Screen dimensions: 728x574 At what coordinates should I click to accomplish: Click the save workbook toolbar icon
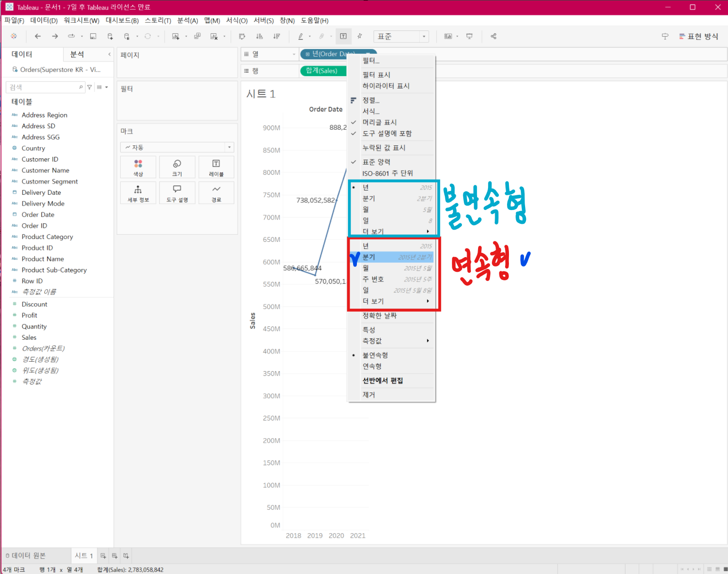pyautogui.click(x=93, y=36)
